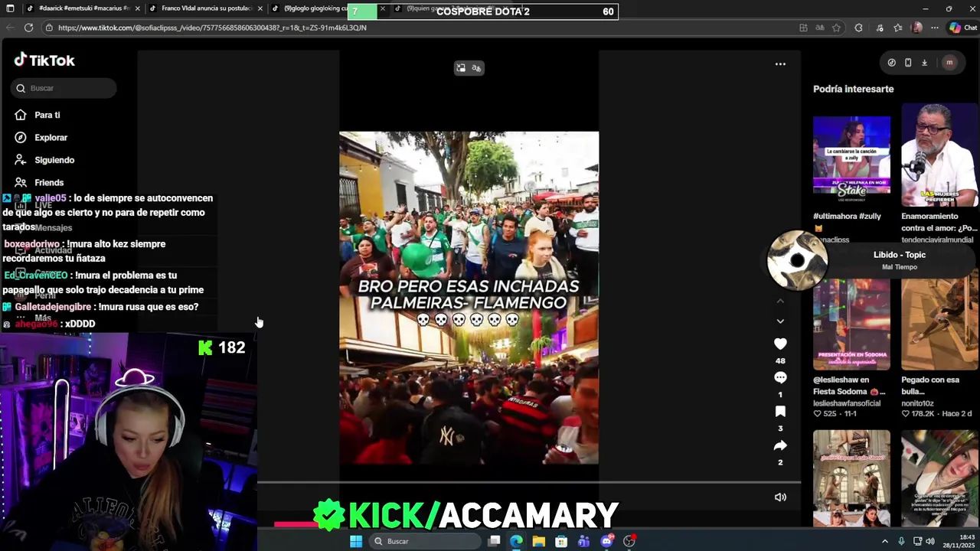Like the video with the heart icon
The width and height of the screenshot is (980, 551).
pyautogui.click(x=780, y=344)
